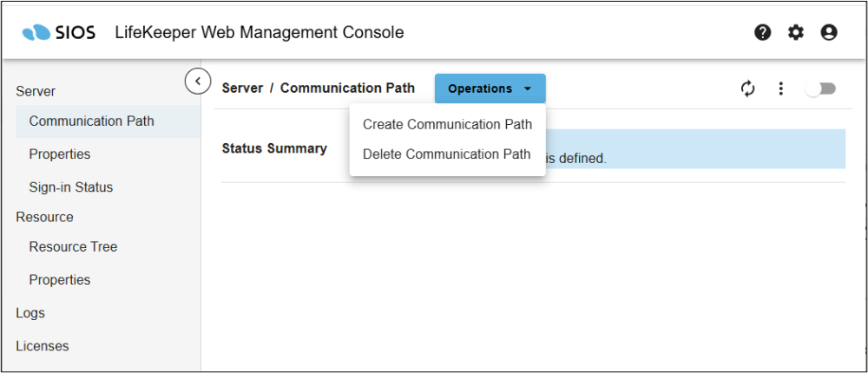This screenshot has height=373, width=868.
Task: Open Resource Tree in the sidebar
Action: pyautogui.click(x=73, y=247)
